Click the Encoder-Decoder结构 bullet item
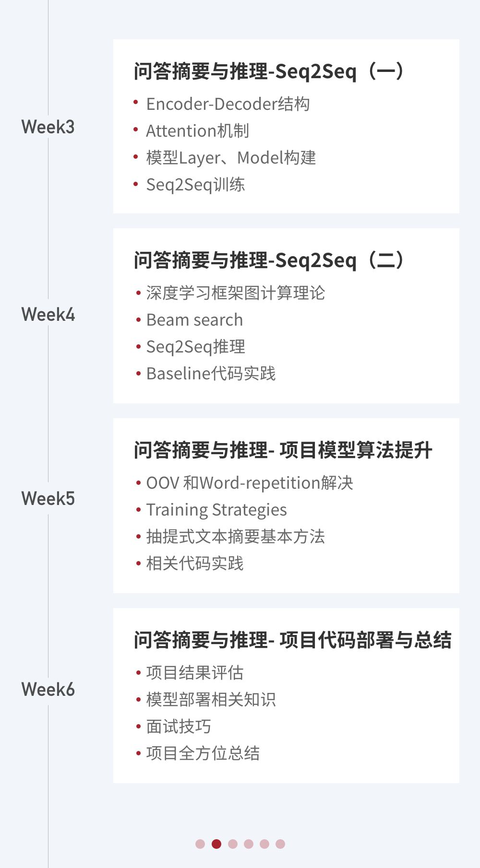 point(228,104)
